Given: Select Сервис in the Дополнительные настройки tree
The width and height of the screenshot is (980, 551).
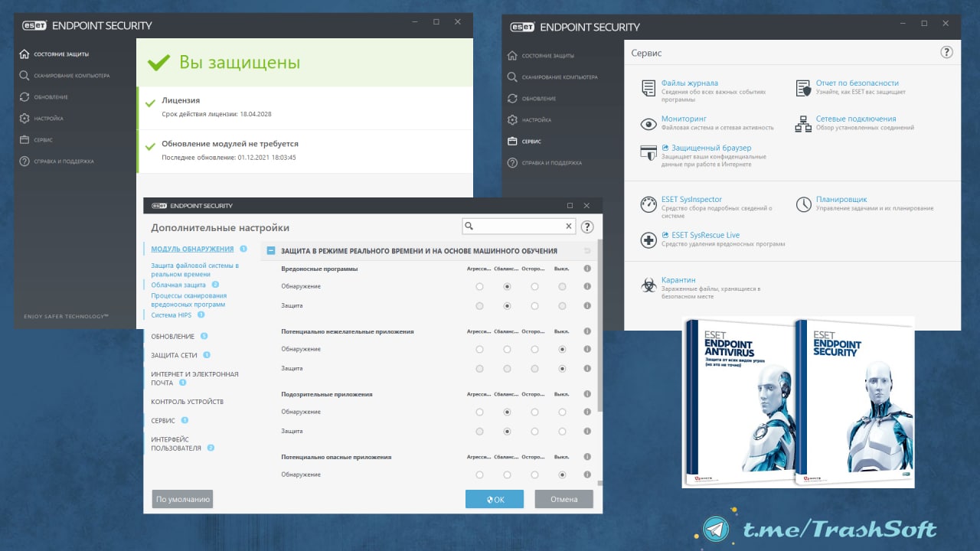Looking at the screenshot, I should (x=163, y=421).
